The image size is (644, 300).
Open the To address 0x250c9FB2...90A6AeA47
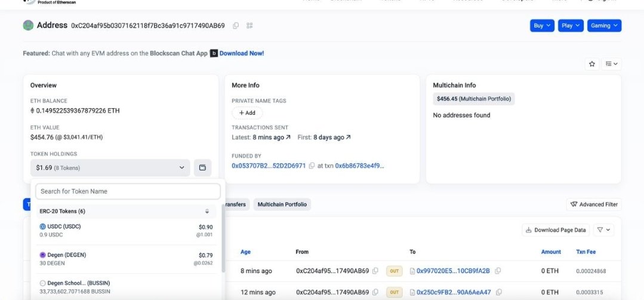[x=454, y=292]
